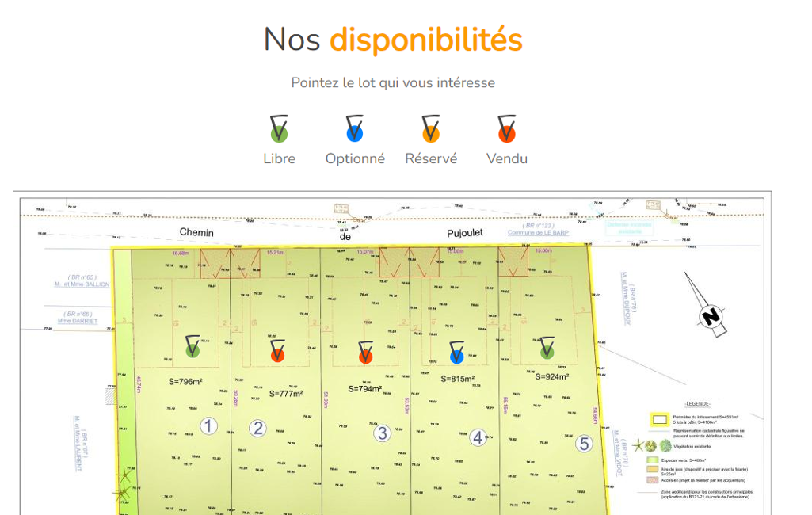812x515 pixels.
Task: Click the "Nos disponibilités" heading
Action: 393,39
